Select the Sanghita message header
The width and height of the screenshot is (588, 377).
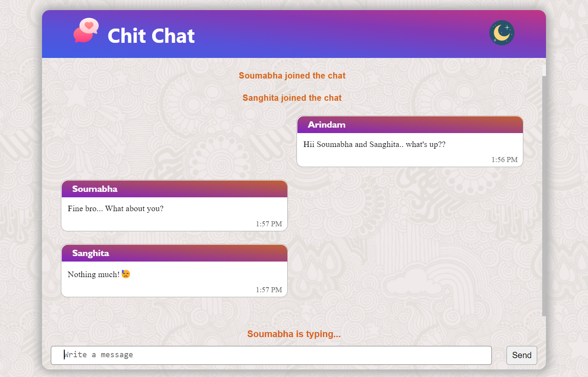pyautogui.click(x=174, y=253)
